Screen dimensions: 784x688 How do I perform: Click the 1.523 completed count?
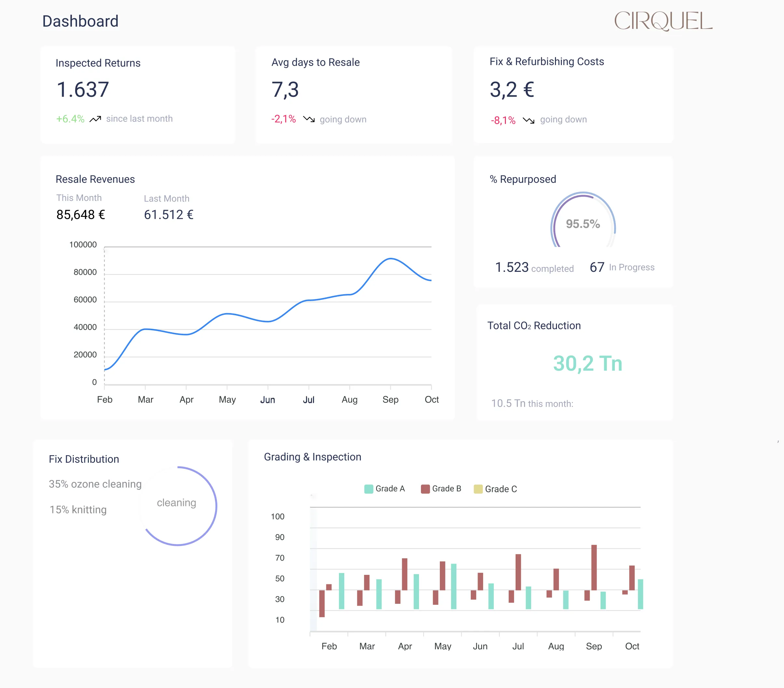[512, 267]
